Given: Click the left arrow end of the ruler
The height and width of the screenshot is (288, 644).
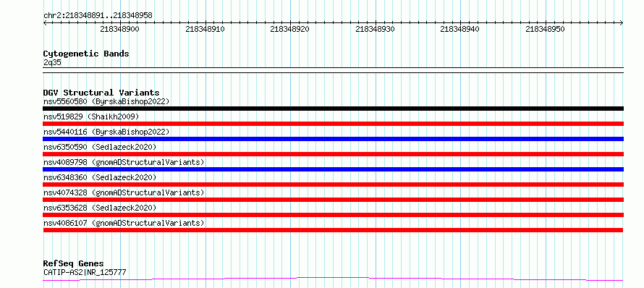Looking at the screenshot, I should (45, 23).
